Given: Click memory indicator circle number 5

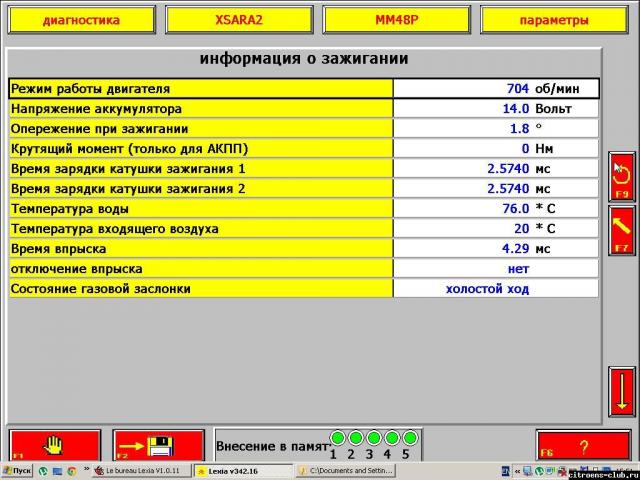Looking at the screenshot, I should point(409,438).
